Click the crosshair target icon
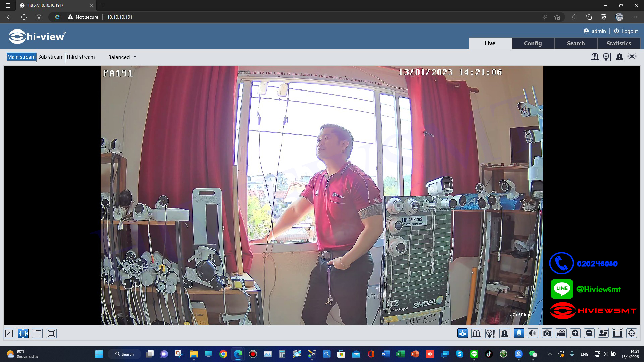 coord(632,333)
